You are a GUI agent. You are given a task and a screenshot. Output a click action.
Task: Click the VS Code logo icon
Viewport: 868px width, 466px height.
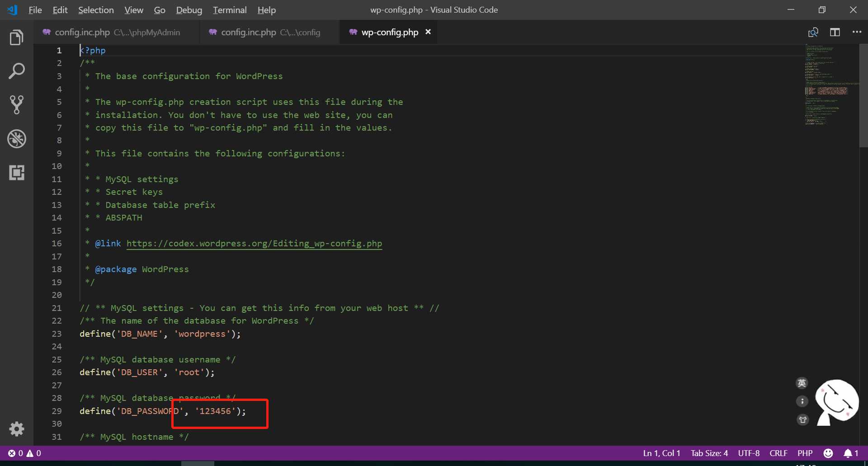click(x=12, y=9)
